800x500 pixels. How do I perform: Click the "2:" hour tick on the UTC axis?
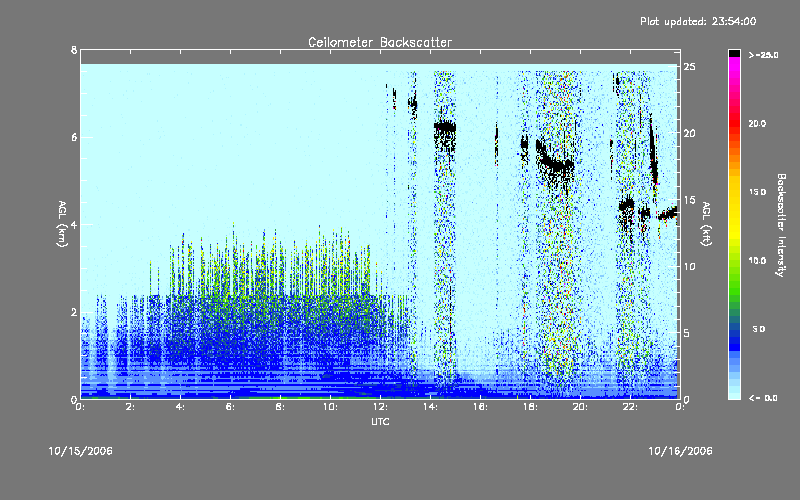[x=131, y=407]
